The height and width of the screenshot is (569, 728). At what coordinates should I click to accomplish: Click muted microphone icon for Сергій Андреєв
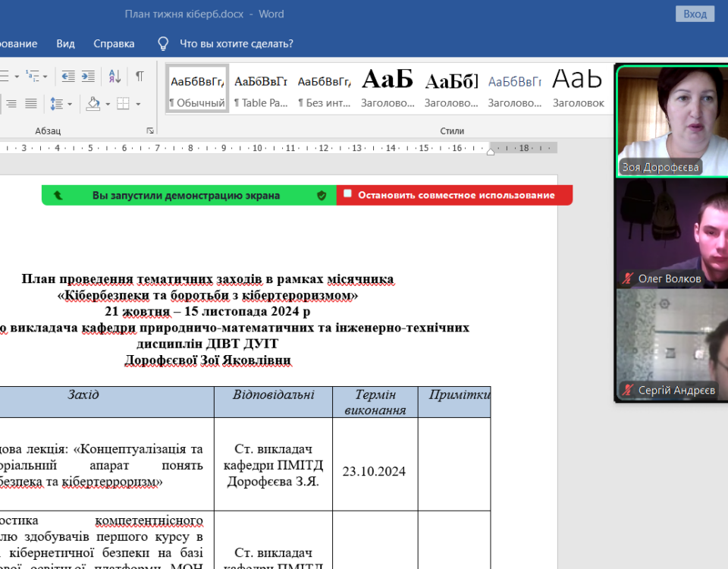[x=628, y=390]
